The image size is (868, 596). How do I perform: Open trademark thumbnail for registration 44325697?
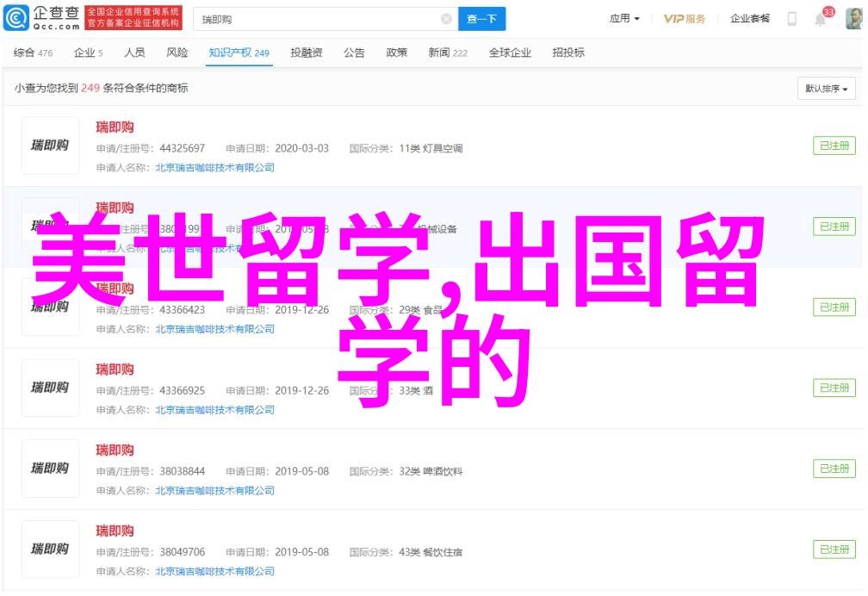50,146
